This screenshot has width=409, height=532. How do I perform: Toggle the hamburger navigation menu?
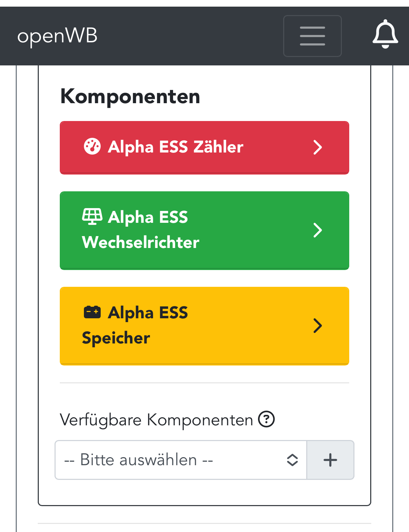[x=313, y=36]
